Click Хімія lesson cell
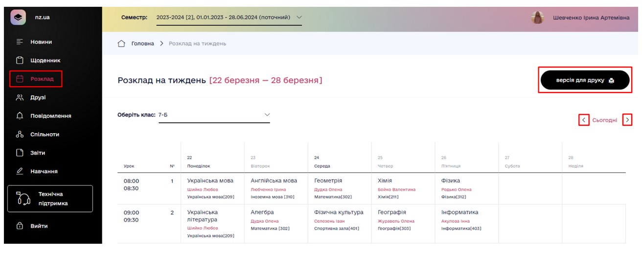This screenshot has height=255, width=644. click(x=385, y=181)
